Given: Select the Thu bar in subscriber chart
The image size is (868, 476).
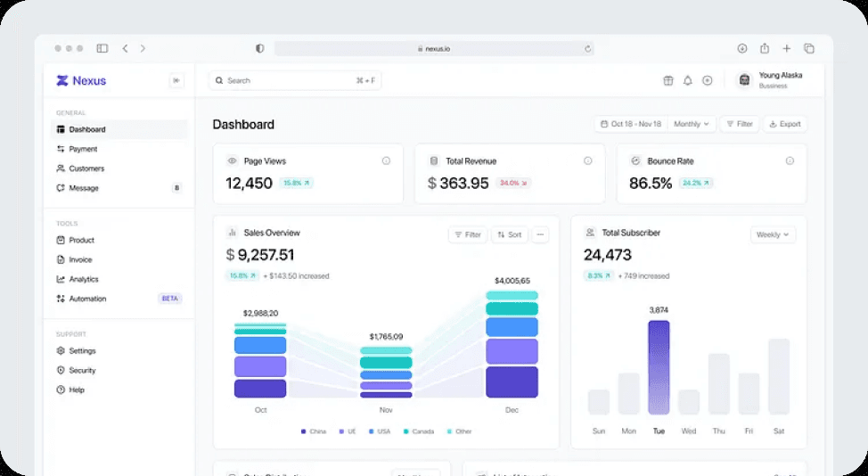Looking at the screenshot, I should point(719,384).
